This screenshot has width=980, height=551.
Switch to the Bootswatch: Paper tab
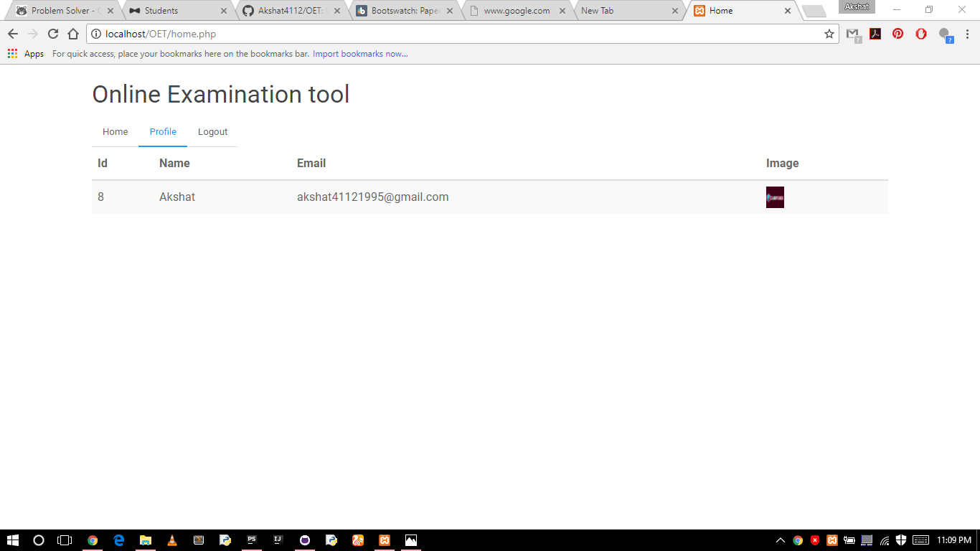click(x=405, y=11)
